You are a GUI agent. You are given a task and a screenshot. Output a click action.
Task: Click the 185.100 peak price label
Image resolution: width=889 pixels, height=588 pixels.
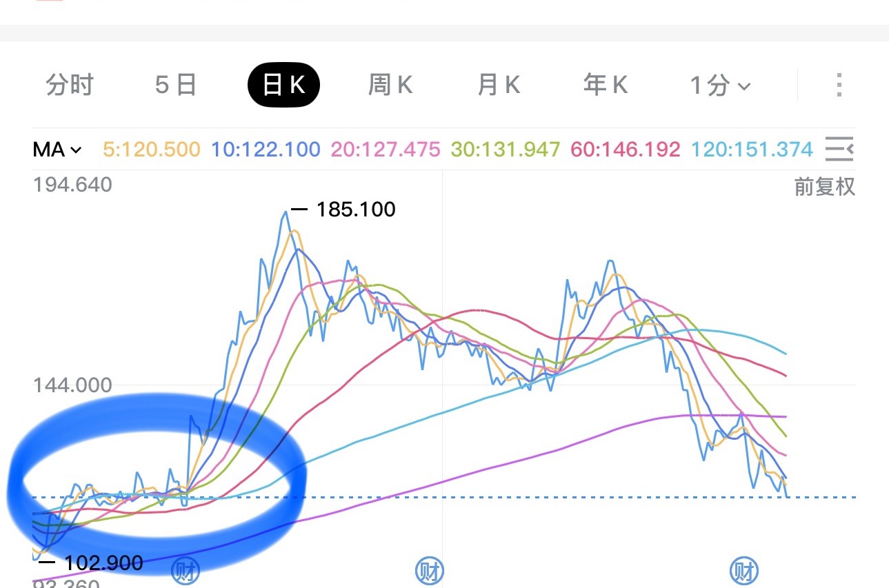point(355,210)
